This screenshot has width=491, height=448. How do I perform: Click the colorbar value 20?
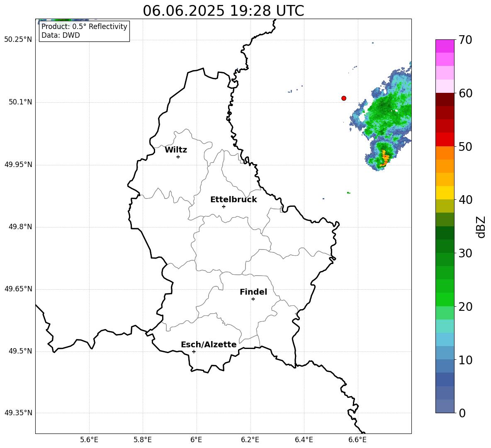465,306
